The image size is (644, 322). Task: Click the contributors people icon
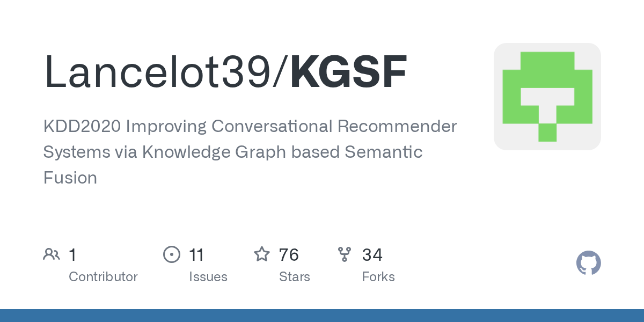coord(52,254)
